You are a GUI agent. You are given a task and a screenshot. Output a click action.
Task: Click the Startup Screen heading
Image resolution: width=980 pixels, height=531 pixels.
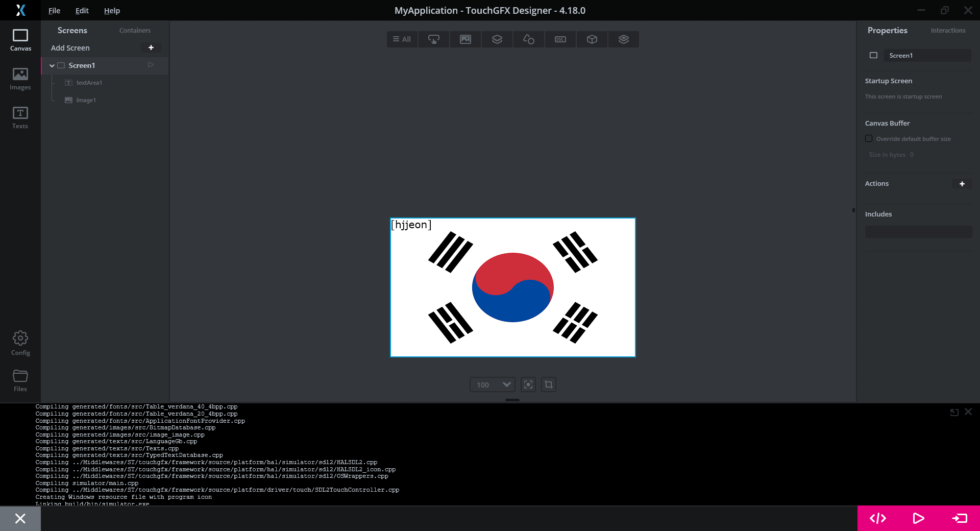889,81
